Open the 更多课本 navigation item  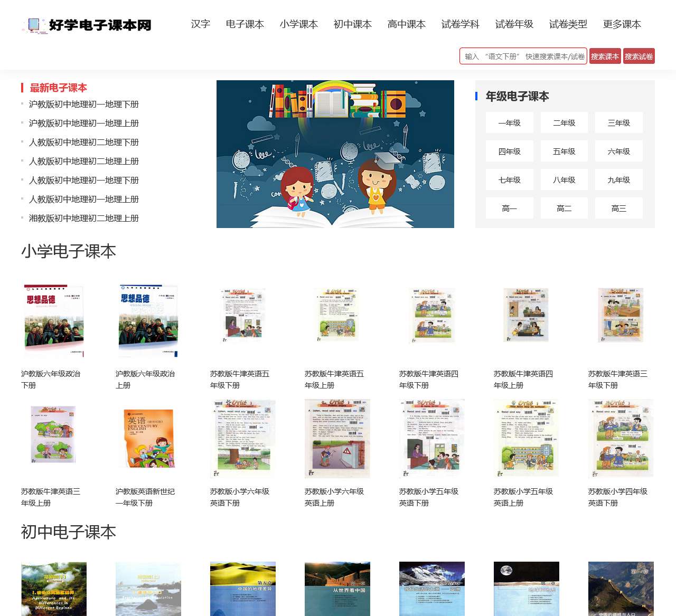(x=621, y=24)
